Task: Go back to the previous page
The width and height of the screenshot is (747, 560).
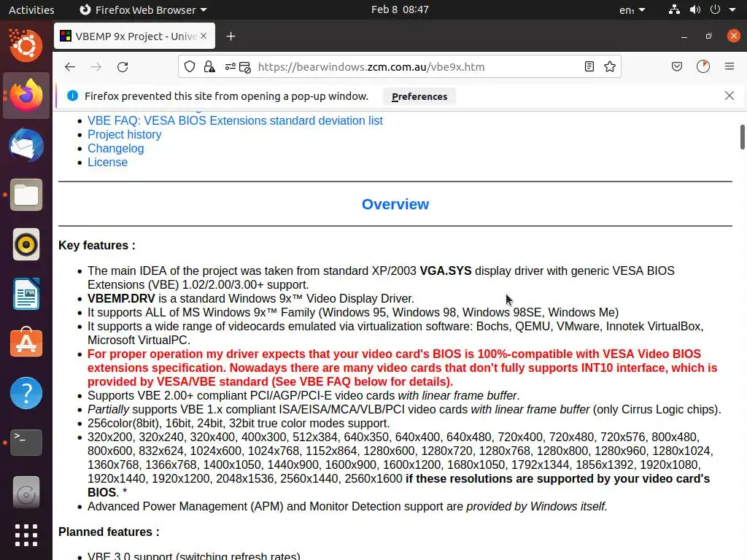Action: tap(70, 66)
